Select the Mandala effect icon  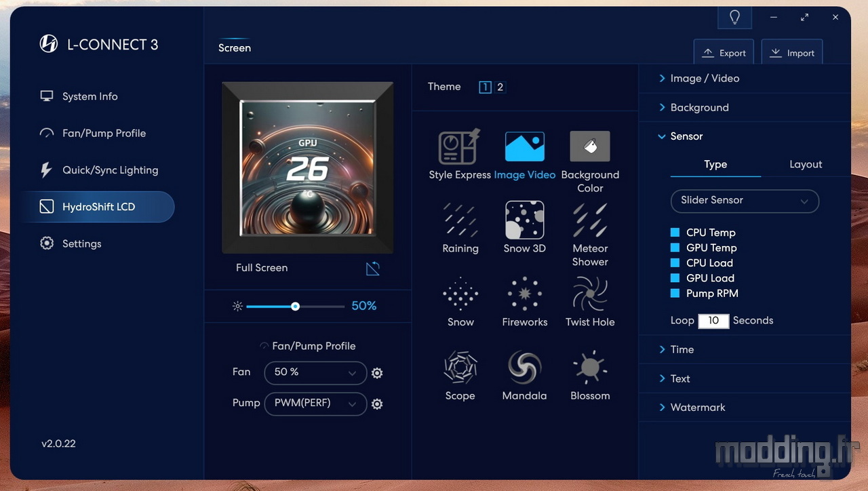click(524, 368)
